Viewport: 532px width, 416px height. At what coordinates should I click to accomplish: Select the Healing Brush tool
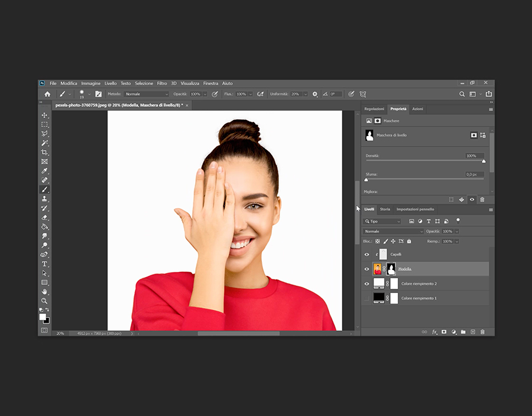[44, 180]
